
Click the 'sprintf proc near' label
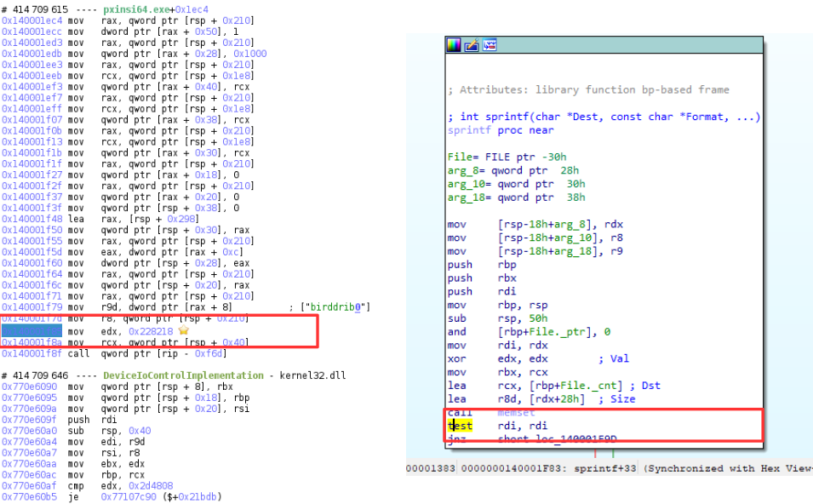[501, 130]
